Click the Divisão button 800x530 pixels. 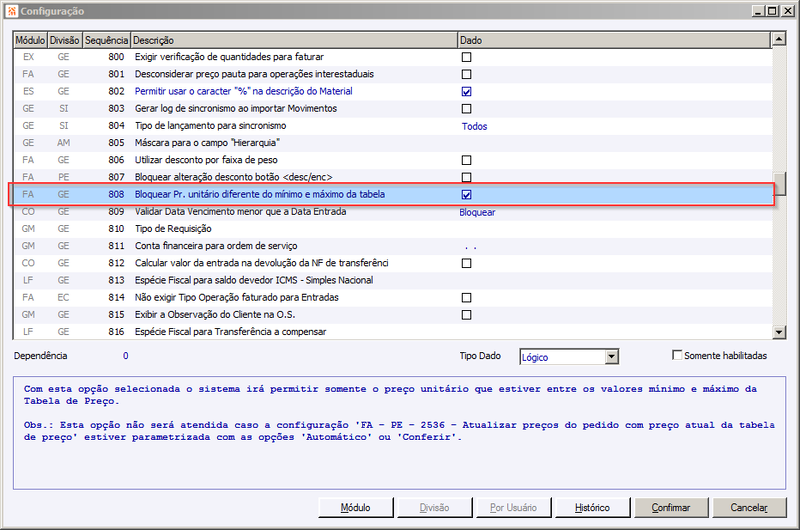pyautogui.click(x=434, y=508)
